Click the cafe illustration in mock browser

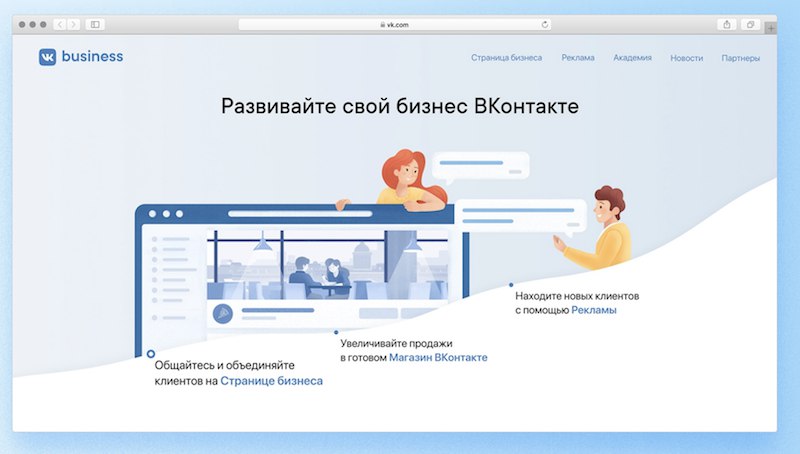pos(328,265)
